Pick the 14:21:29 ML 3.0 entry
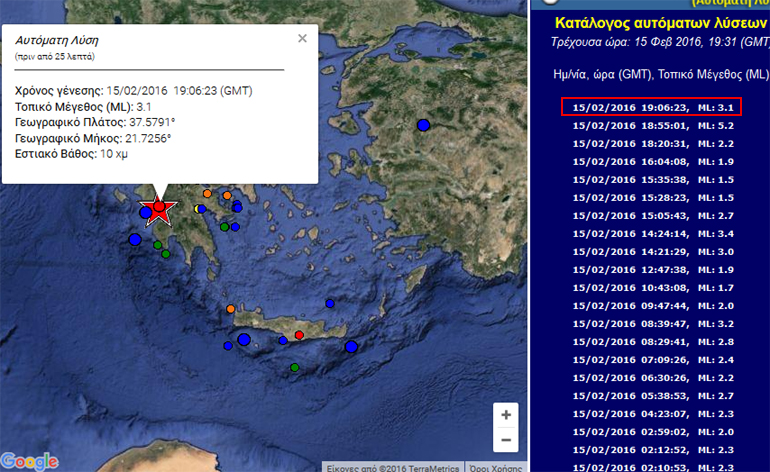Viewport: 770px width, 472px height. tap(650, 252)
